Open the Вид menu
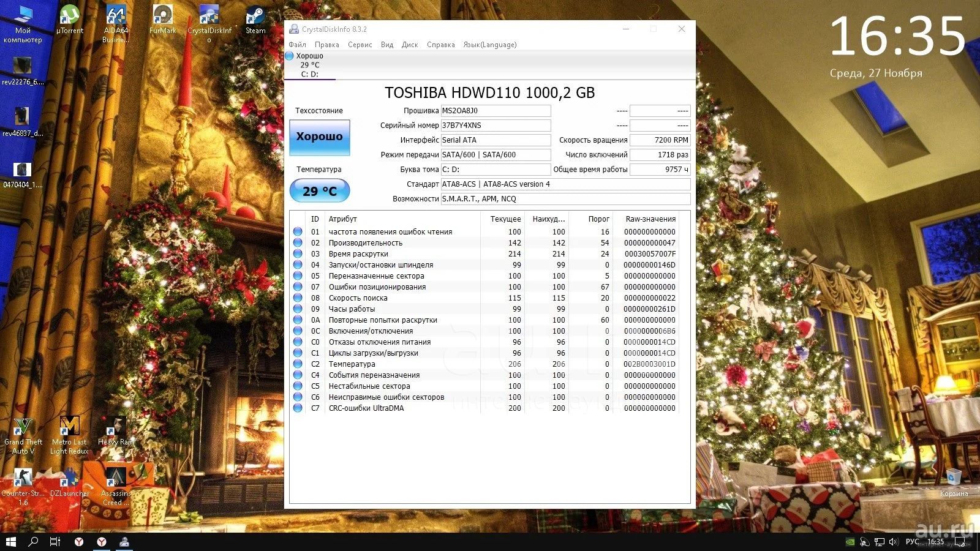Image resolution: width=980 pixels, height=551 pixels. point(387,45)
